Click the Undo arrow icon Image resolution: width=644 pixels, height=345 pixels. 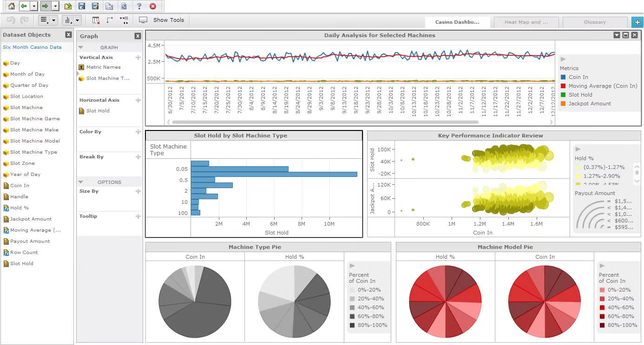coord(11,20)
